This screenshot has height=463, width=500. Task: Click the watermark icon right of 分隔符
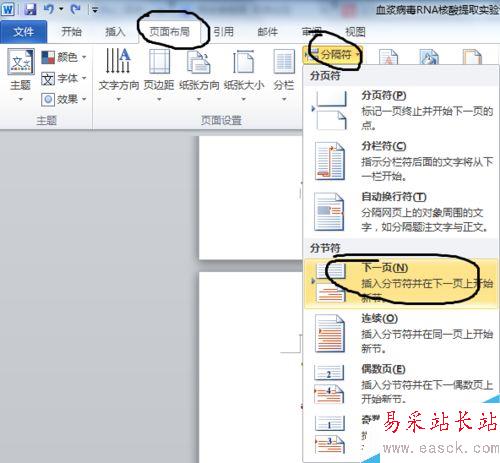388,57
